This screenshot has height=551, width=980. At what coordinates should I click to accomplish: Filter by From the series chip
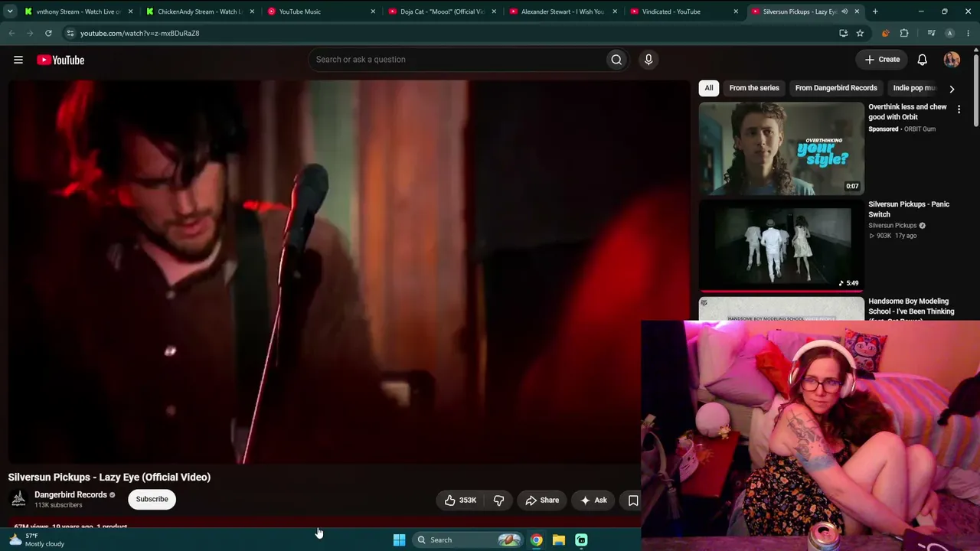[754, 88]
